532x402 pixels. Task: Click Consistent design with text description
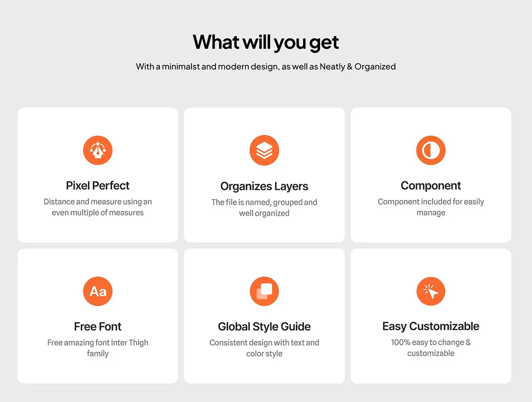(x=264, y=348)
